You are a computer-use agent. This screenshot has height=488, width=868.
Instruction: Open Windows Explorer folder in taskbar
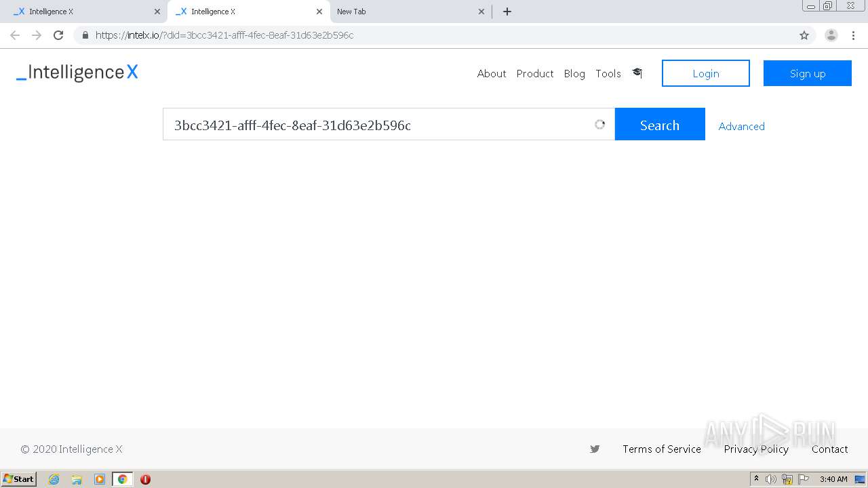(x=77, y=479)
